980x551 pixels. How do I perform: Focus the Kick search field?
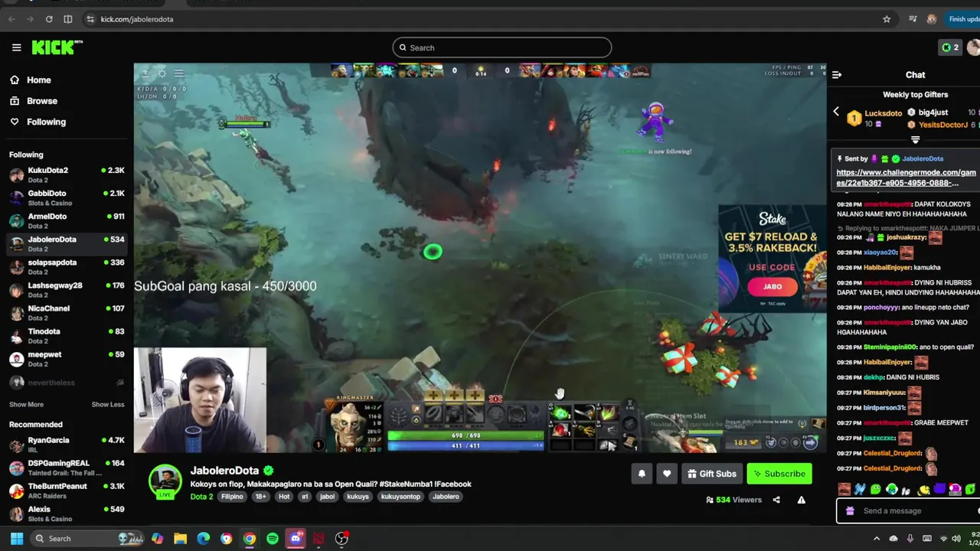pyautogui.click(x=502, y=47)
